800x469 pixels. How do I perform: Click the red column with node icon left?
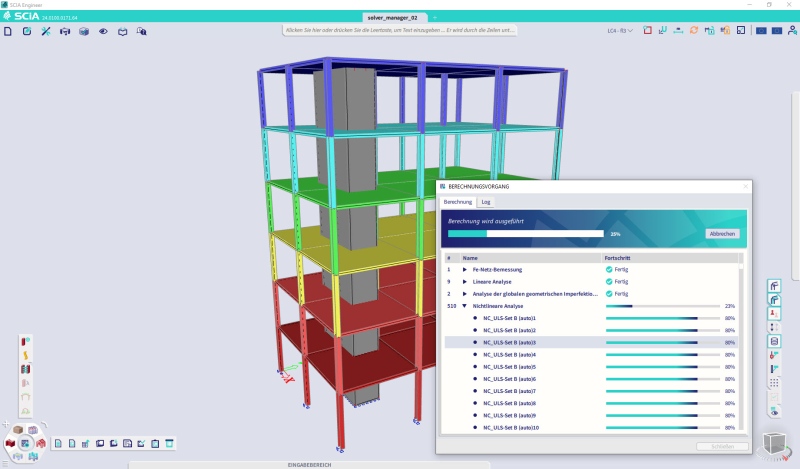pyautogui.click(x=25, y=341)
